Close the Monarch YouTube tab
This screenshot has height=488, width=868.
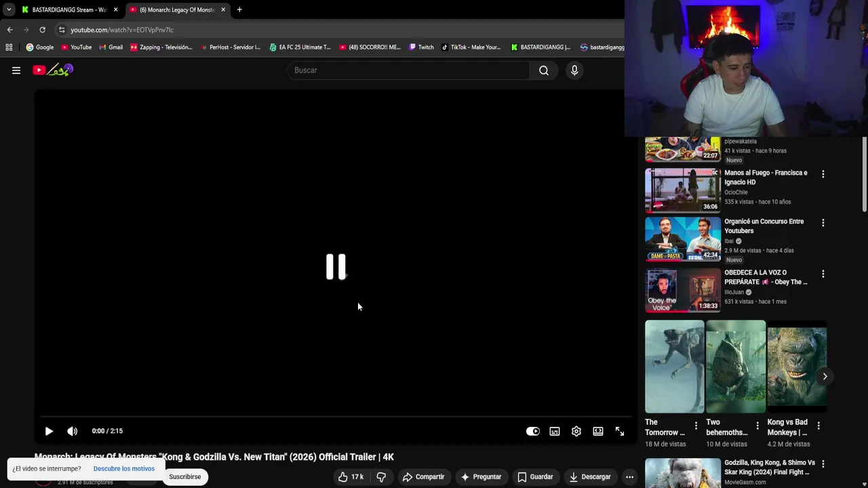223,9
